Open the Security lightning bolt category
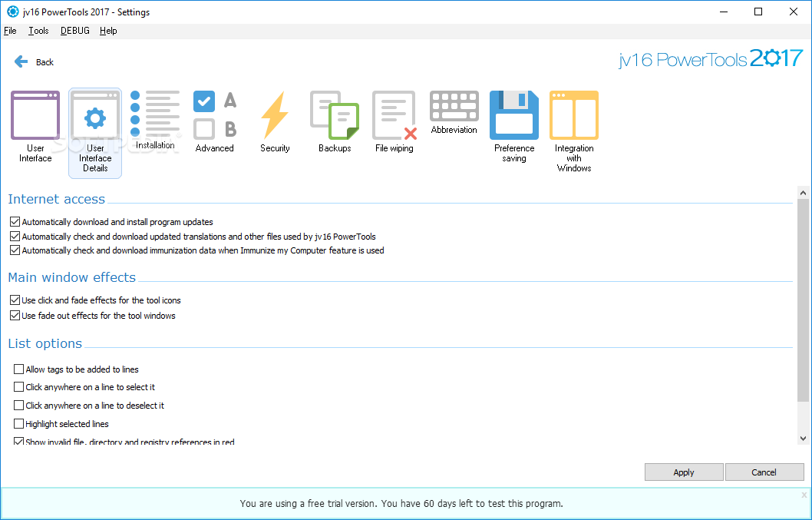 tap(275, 121)
